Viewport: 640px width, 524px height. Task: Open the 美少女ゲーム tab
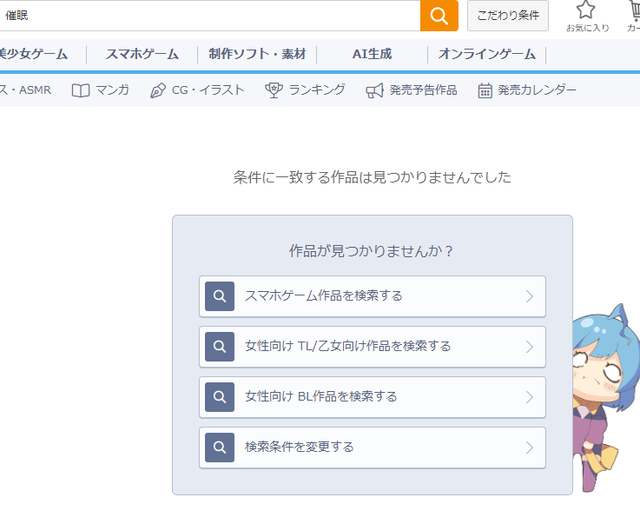click(x=33, y=54)
